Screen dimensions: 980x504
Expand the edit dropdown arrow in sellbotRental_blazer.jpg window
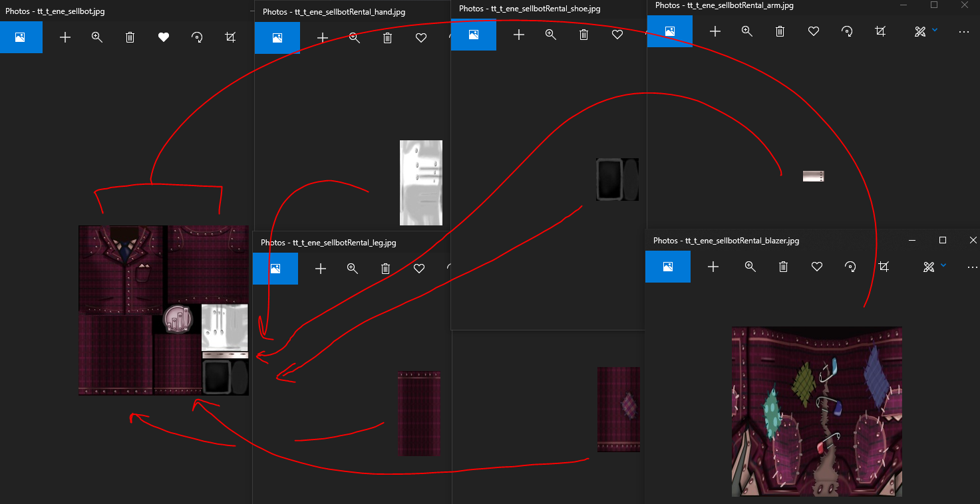[x=943, y=265]
